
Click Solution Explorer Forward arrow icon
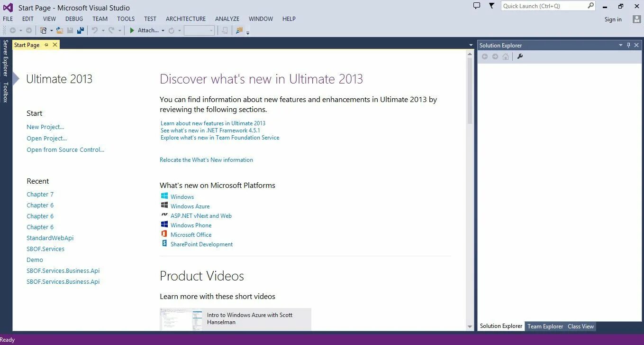(495, 56)
